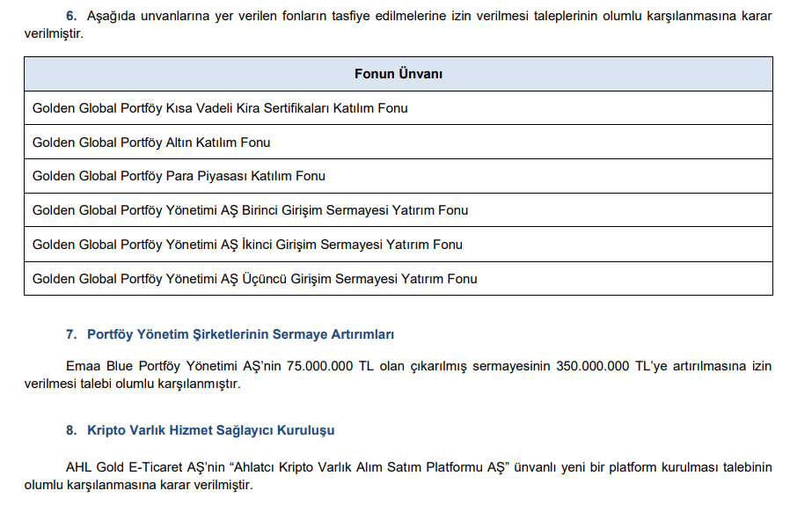
Task: Click the paragraph starting 'AHL Gold E-Ticaret'
Action: click(398, 476)
